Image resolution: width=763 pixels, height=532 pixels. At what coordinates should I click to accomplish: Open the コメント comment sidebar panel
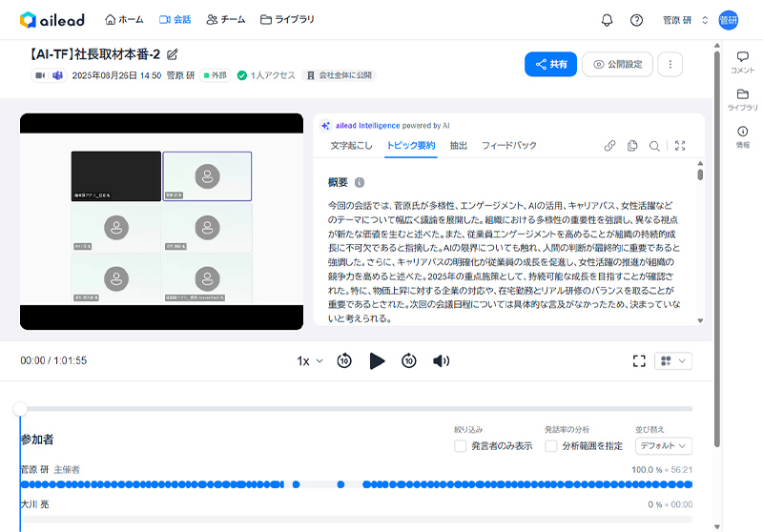742,62
